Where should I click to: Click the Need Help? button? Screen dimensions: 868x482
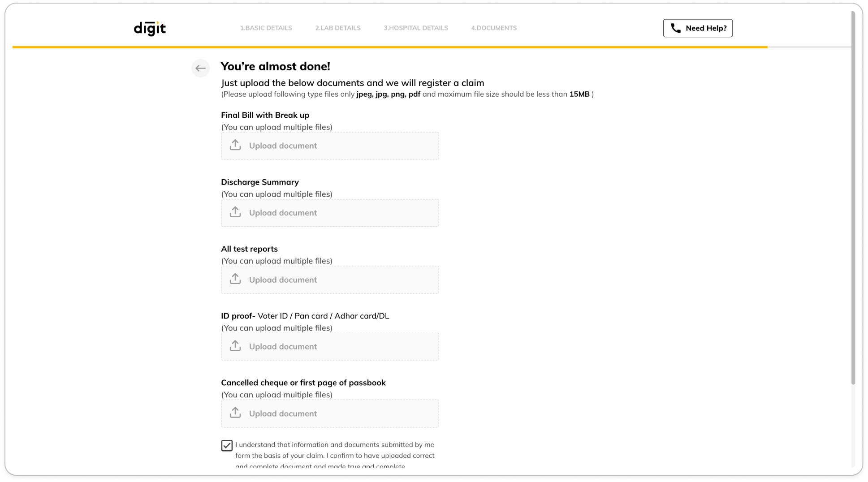[x=698, y=28]
